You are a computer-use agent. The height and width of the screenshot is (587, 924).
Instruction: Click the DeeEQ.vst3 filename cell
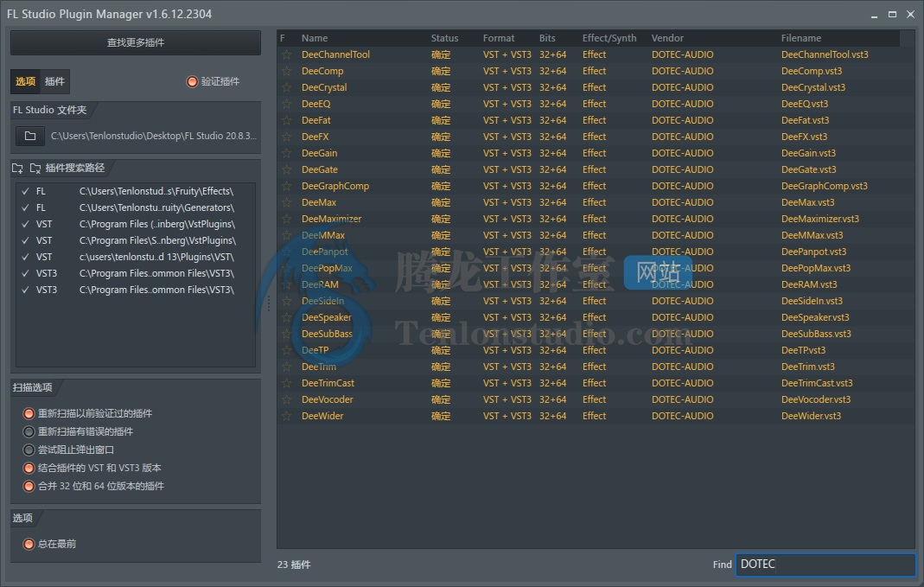point(805,105)
